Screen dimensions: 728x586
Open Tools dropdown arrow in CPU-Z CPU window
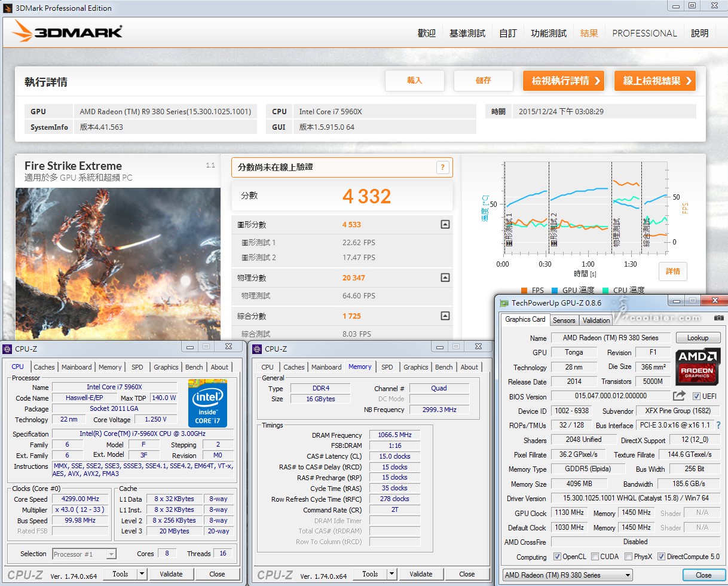142,574
